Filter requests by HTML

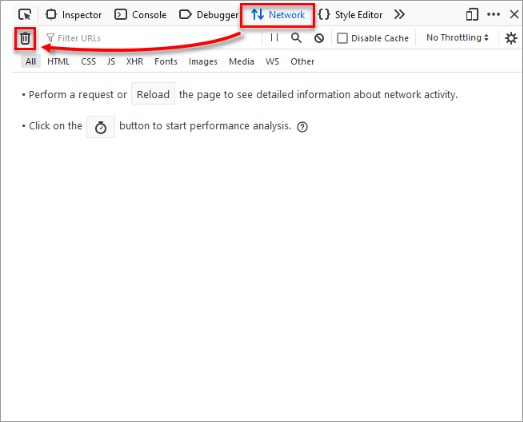(x=58, y=61)
